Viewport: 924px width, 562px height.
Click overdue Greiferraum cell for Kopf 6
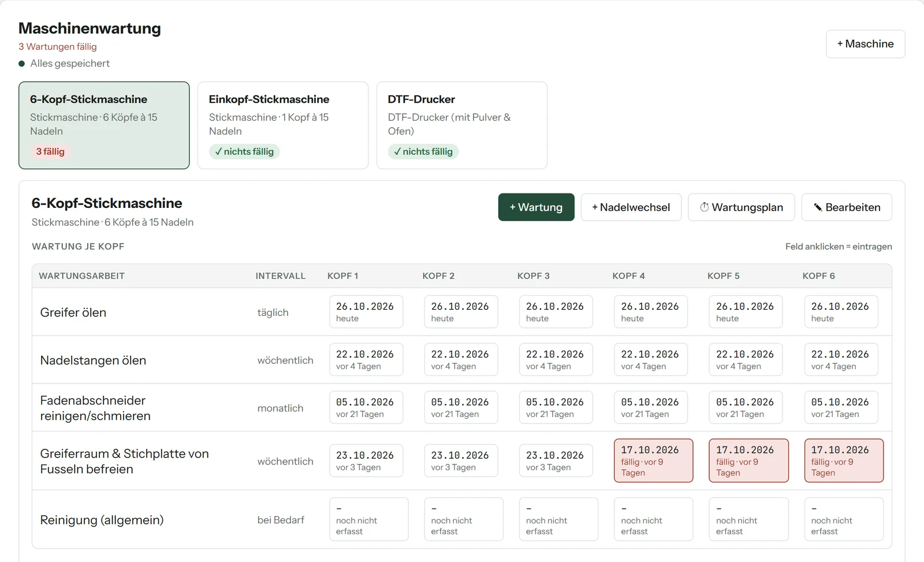coord(844,461)
